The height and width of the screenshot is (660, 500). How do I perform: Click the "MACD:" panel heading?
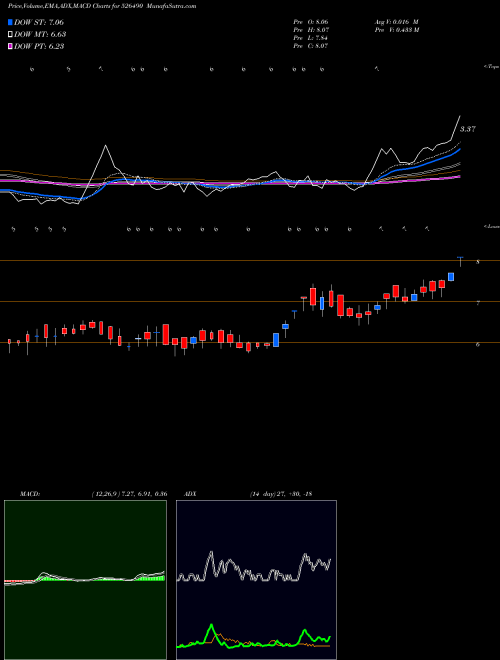pyautogui.click(x=30, y=494)
